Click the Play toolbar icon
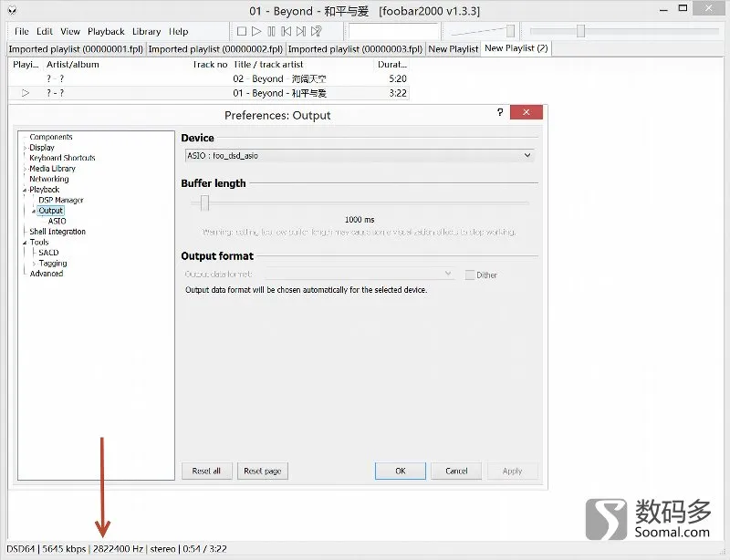 point(256,31)
